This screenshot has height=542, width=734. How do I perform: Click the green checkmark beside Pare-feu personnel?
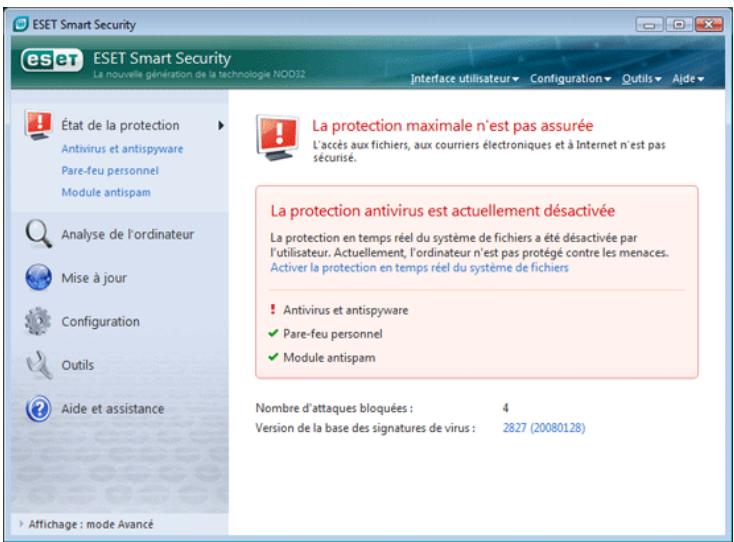coord(273,333)
